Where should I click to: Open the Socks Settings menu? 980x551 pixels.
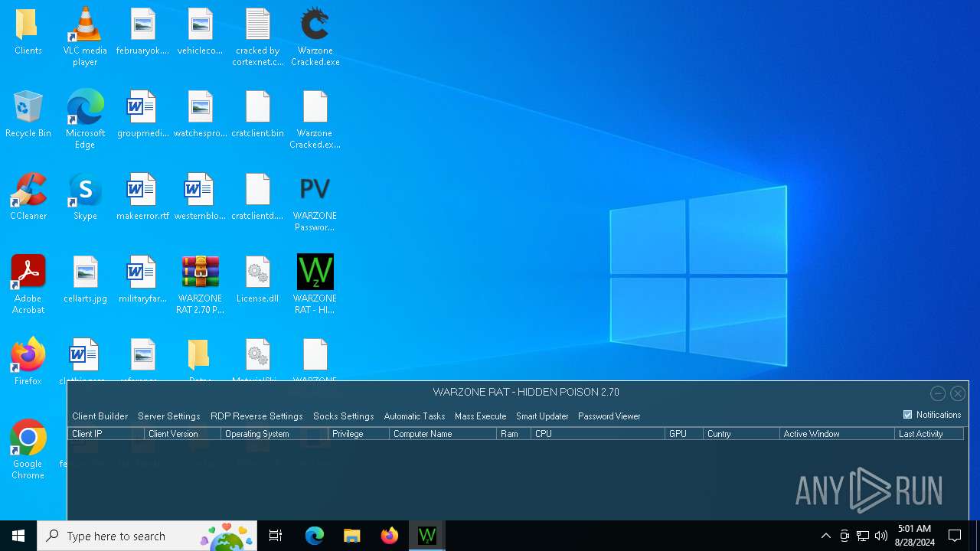(x=343, y=416)
